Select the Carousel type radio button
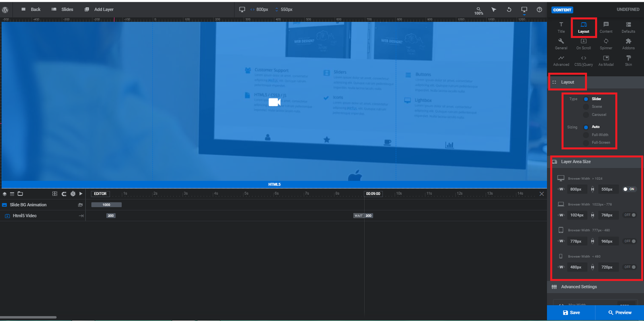Image resolution: width=644 pixels, height=321 pixels. (586, 115)
